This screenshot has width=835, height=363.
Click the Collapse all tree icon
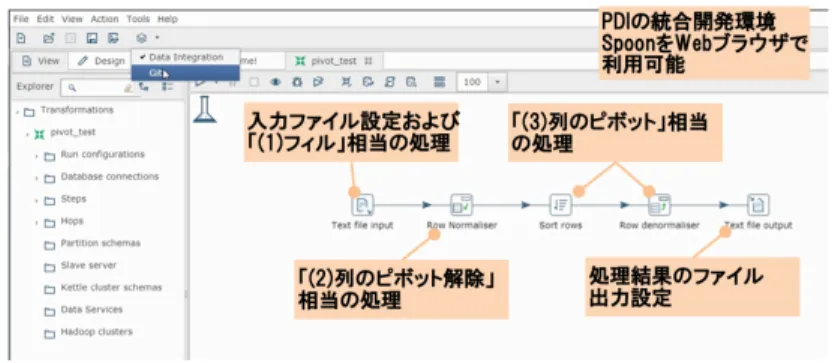coord(168,87)
